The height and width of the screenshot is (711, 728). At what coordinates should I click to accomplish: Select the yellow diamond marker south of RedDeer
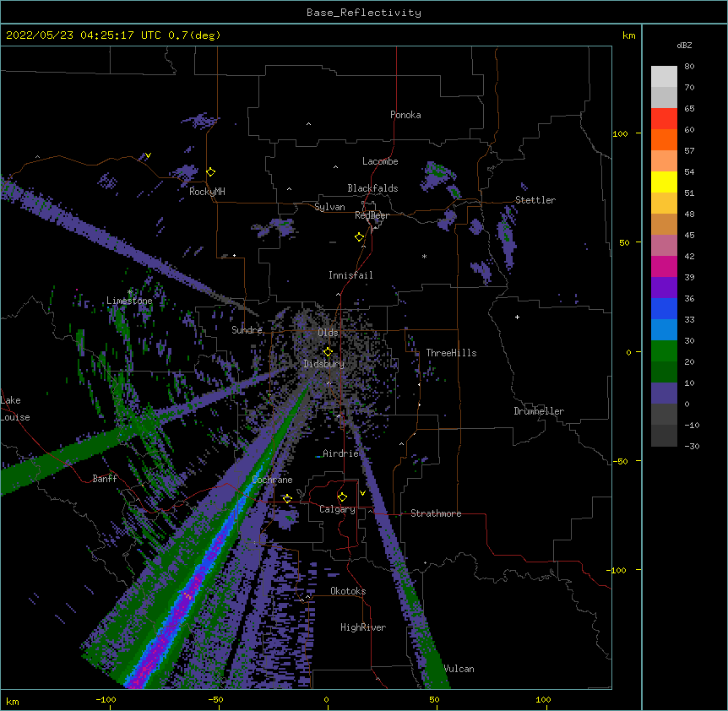coord(360,237)
